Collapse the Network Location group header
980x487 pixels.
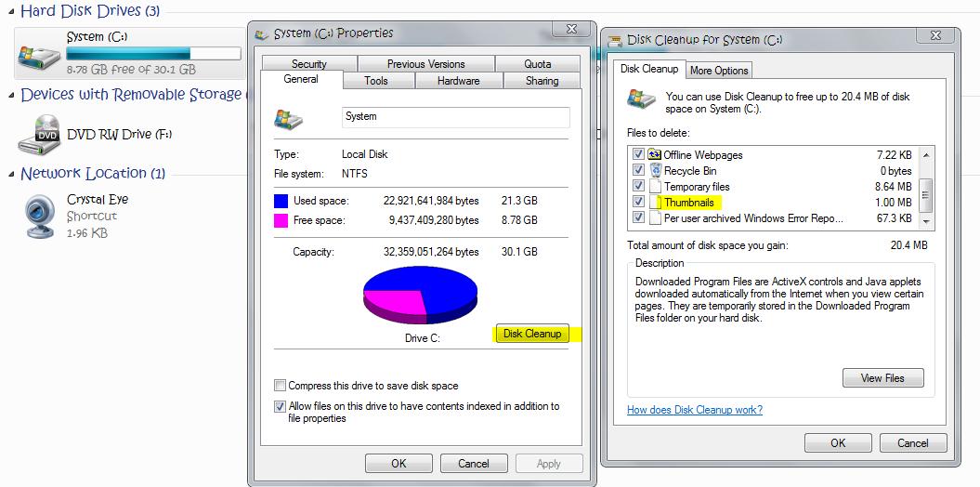11,175
